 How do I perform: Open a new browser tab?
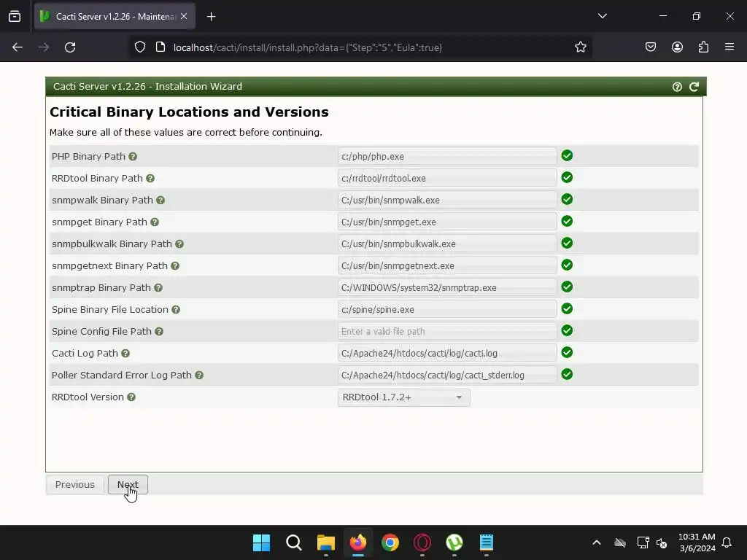[211, 17]
